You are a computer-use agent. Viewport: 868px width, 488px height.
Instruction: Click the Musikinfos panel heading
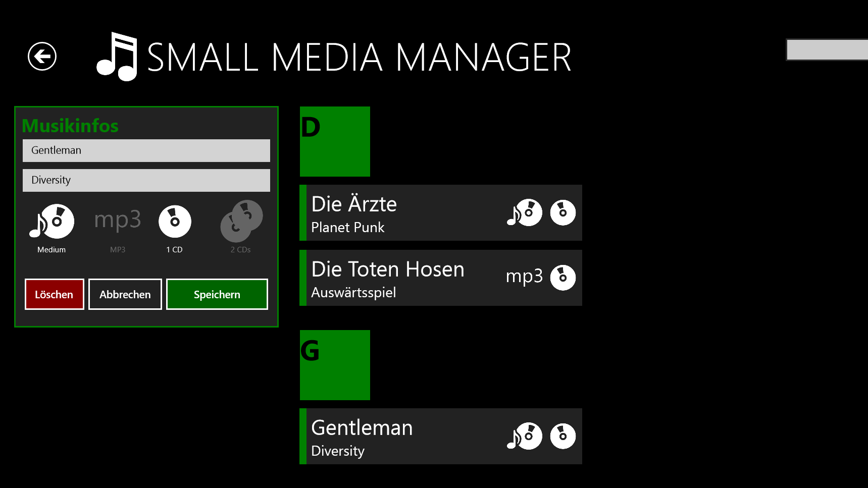click(x=70, y=126)
